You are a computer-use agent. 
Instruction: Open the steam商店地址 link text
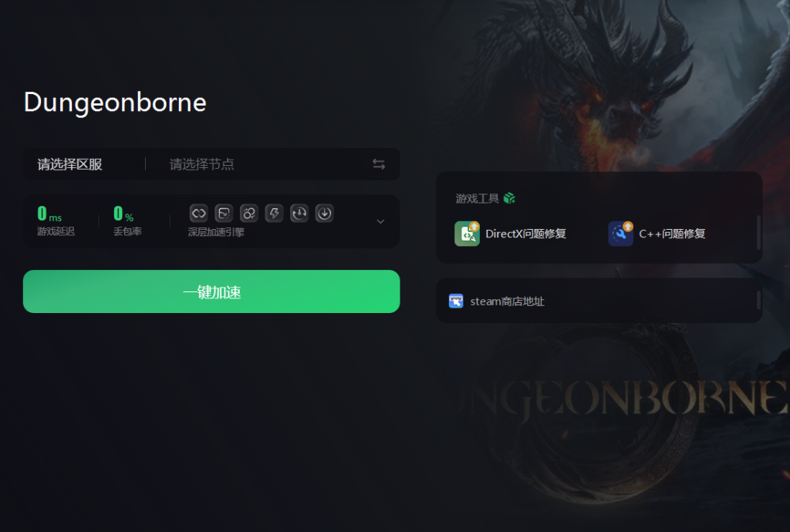pyautogui.click(x=508, y=301)
